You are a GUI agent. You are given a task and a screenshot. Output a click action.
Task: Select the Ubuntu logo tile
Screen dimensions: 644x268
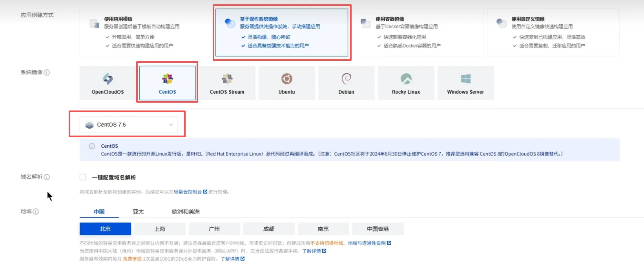286,79
